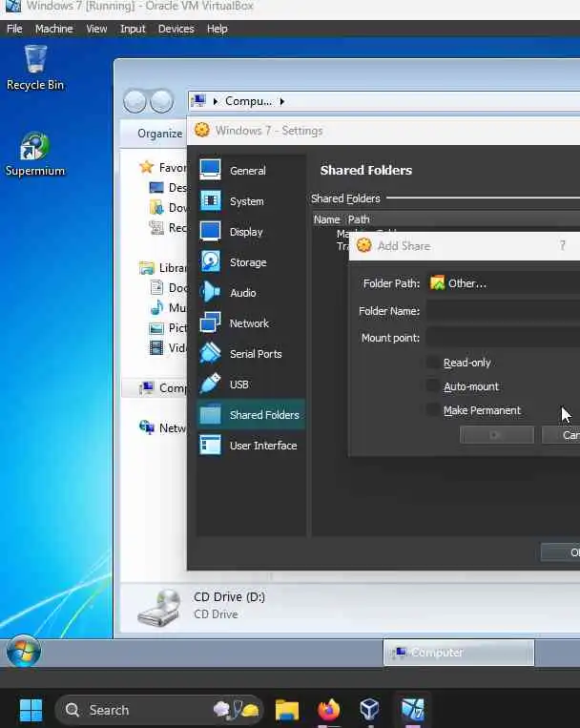Open the File menu in VirtualBox
Image resolution: width=580 pixels, height=728 pixels.
(14, 29)
